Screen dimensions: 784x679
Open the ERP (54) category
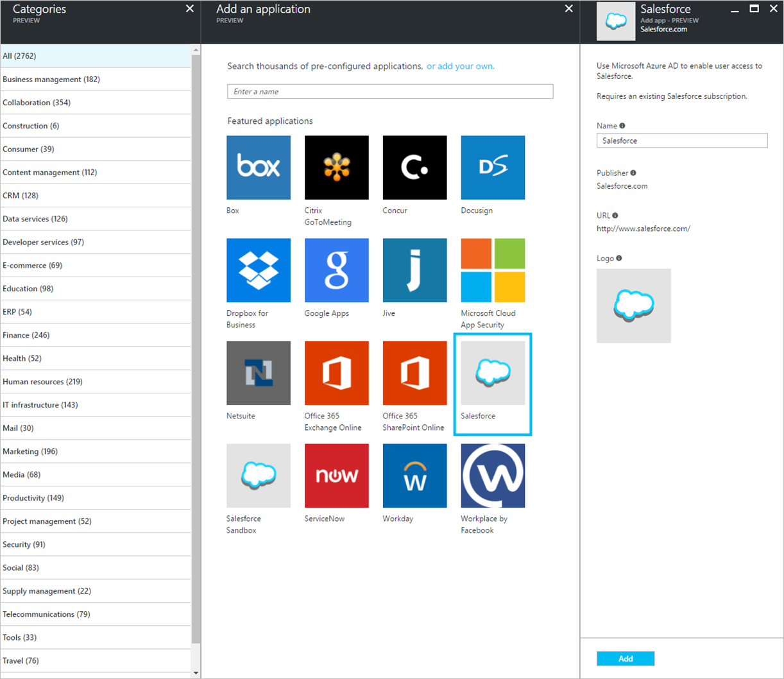pyautogui.click(x=96, y=312)
